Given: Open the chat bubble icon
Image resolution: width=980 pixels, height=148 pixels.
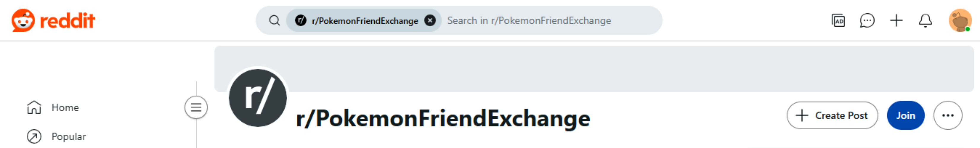Looking at the screenshot, I should click(867, 20).
